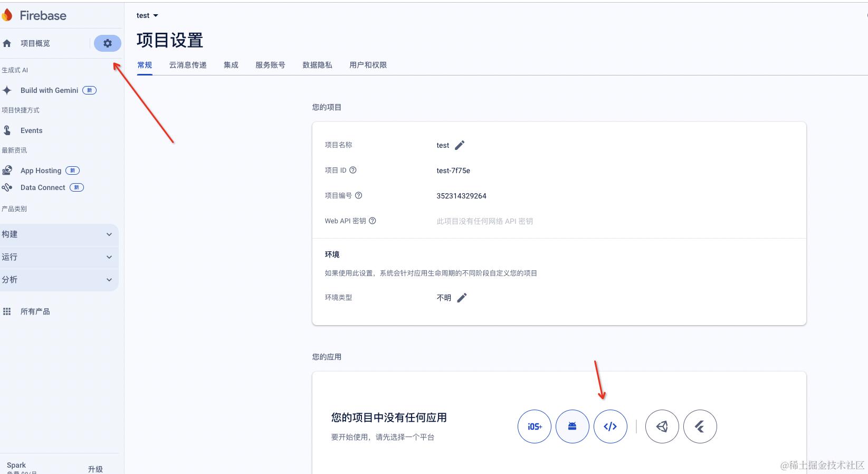Click the project number 352314329264
Viewport: 868px width, 474px height.
(462, 196)
